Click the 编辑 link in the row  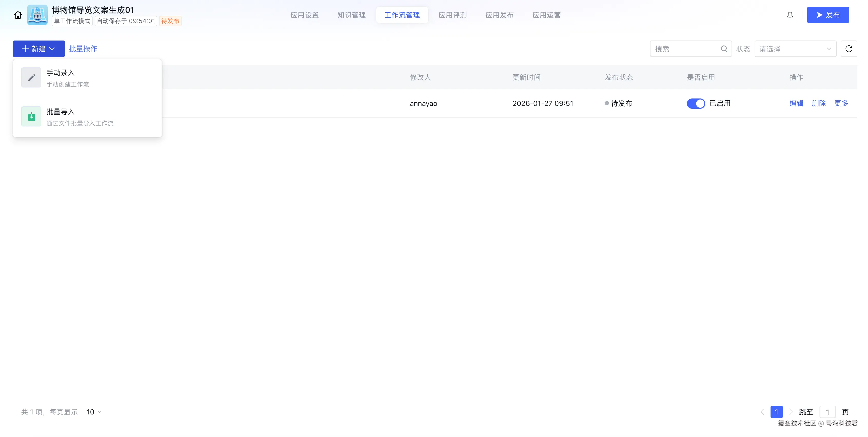pos(796,103)
